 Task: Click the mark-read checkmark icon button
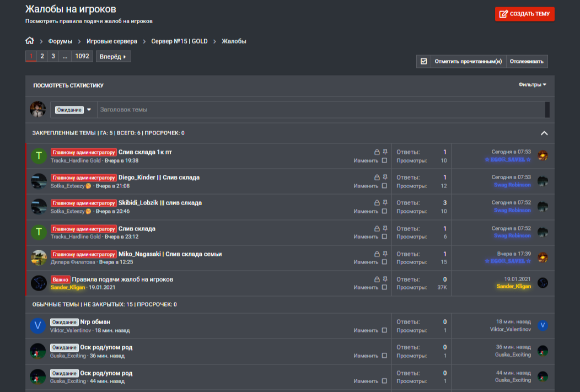pos(423,61)
